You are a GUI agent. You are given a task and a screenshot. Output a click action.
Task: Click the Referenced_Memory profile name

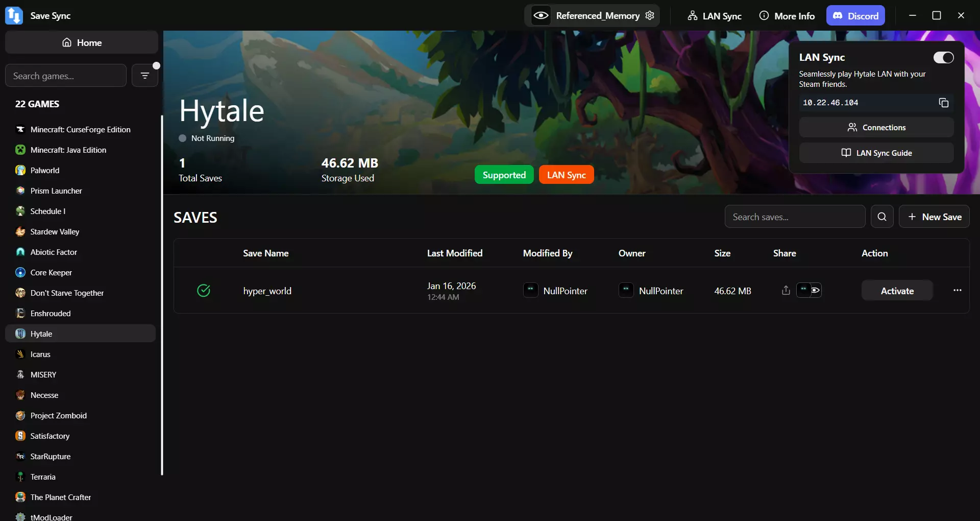(x=598, y=15)
